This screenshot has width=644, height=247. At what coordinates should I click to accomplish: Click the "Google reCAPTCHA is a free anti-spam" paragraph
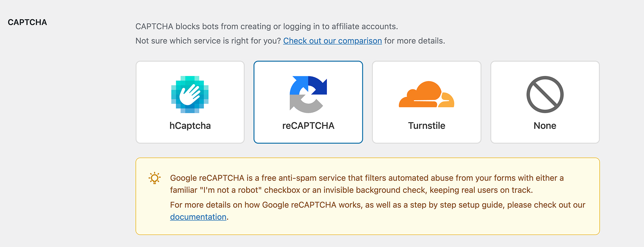pos(282,178)
